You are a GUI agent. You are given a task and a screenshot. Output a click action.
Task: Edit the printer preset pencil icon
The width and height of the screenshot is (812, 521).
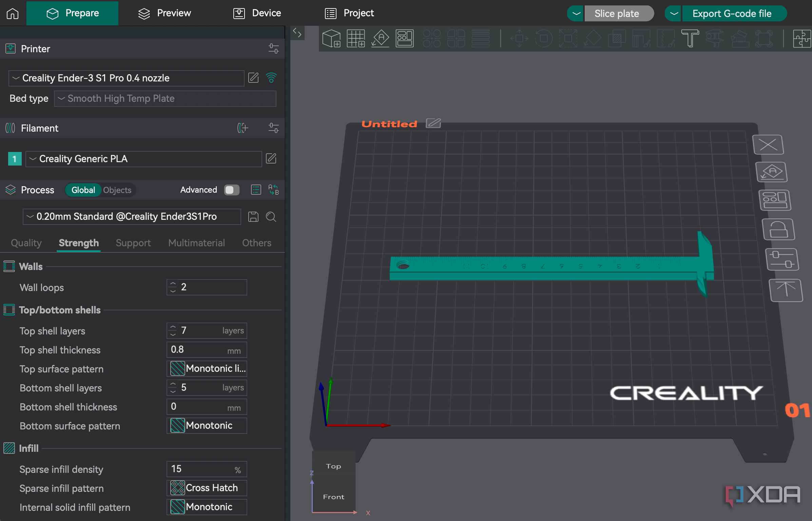(253, 78)
